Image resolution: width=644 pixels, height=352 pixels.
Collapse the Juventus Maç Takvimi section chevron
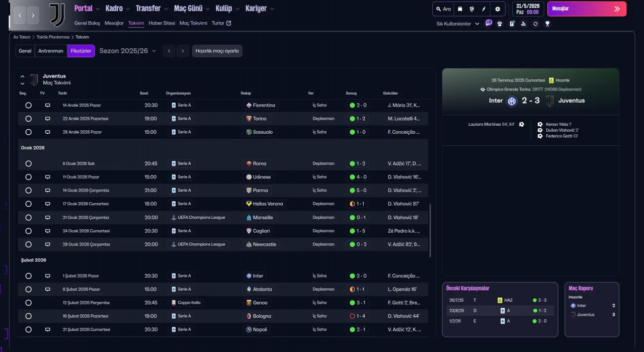pos(22,76)
